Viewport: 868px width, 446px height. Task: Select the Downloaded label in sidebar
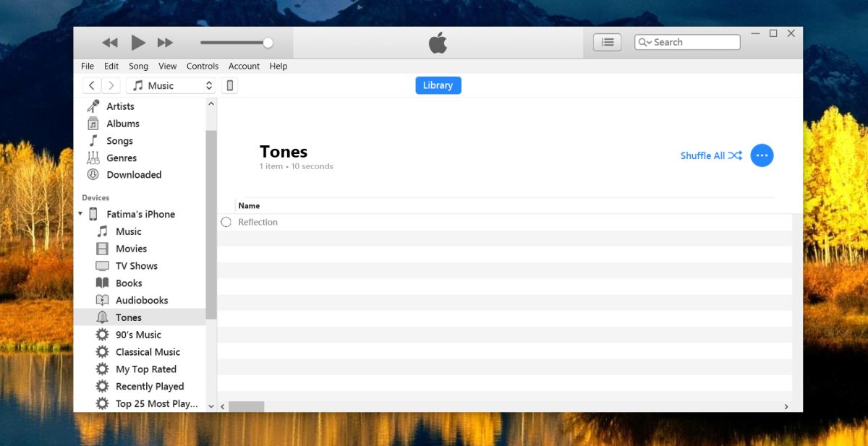click(134, 175)
